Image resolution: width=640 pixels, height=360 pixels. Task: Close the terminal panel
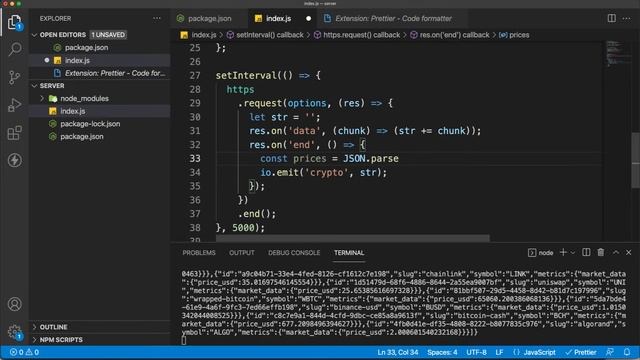[629, 253]
